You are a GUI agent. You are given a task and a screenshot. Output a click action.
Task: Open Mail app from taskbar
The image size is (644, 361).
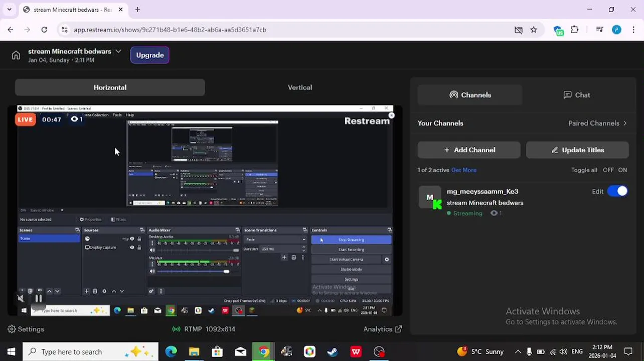(x=240, y=351)
